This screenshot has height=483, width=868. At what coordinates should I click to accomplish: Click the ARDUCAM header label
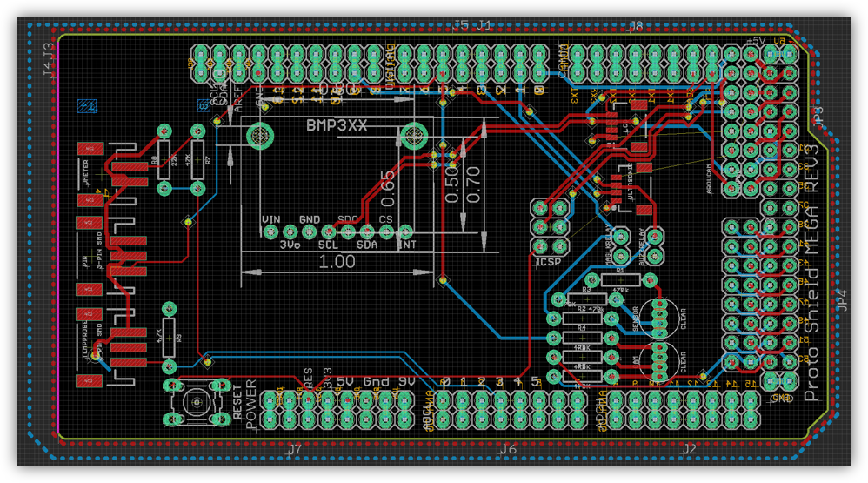pos(709,178)
